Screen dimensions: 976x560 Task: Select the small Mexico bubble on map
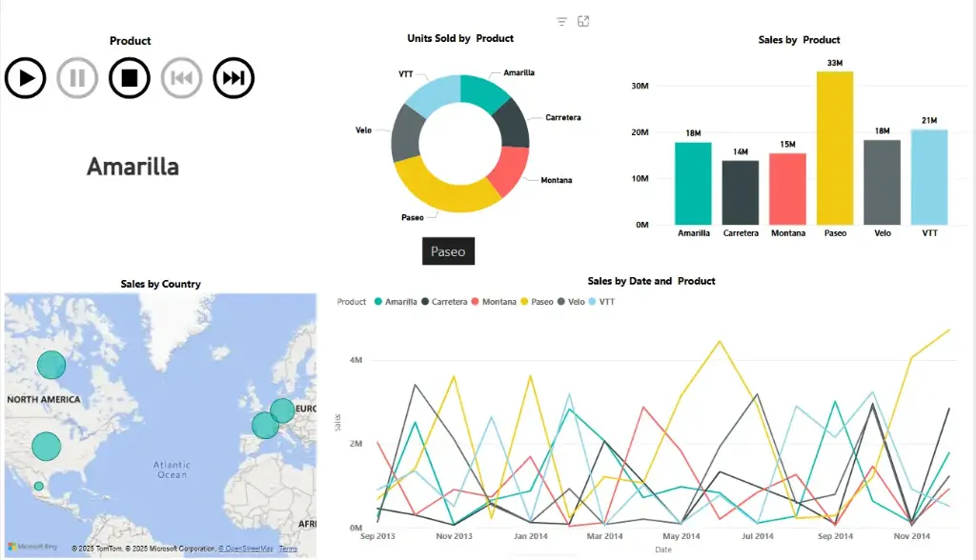click(x=39, y=487)
